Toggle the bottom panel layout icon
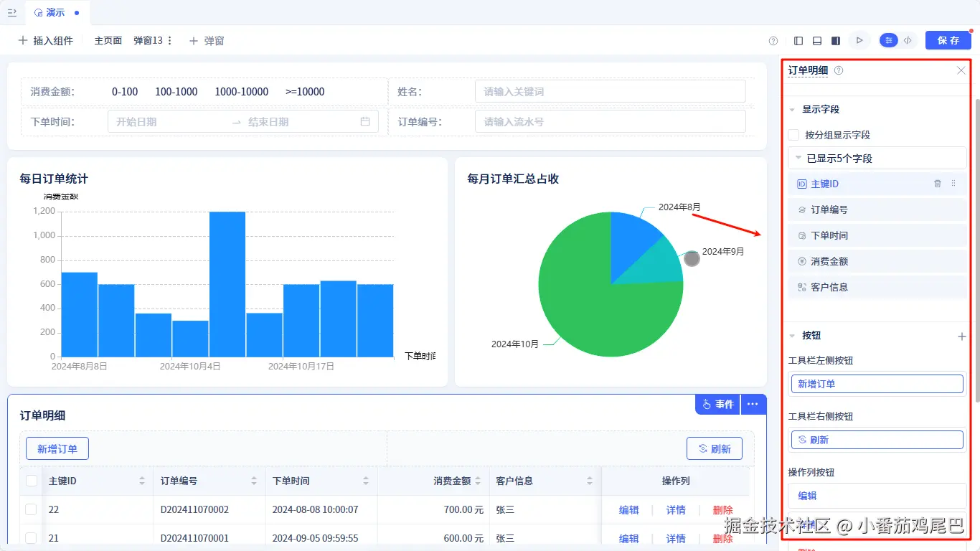 [x=817, y=41]
